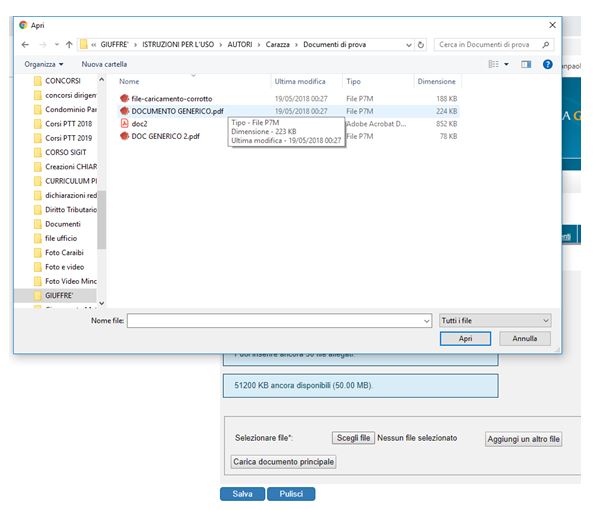
Task: Select file-caricamento-corrotto file
Action: click(171, 98)
